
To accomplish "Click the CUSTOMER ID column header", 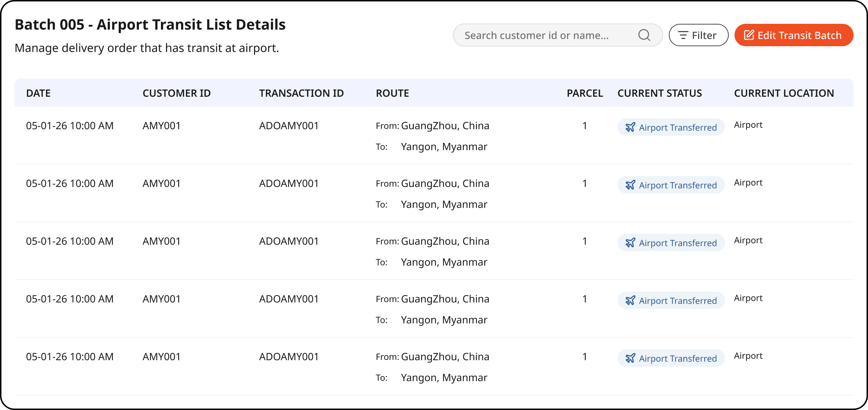I will click(x=176, y=93).
